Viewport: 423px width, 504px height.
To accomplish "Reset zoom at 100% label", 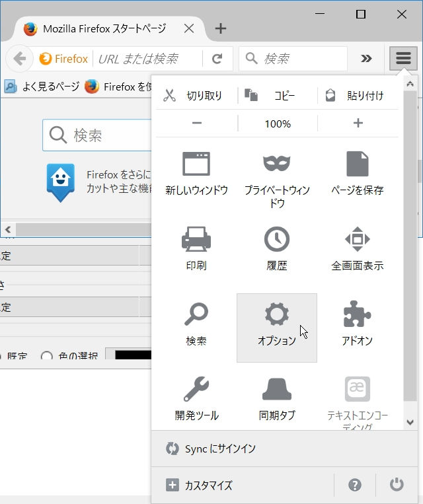I will 278,124.
